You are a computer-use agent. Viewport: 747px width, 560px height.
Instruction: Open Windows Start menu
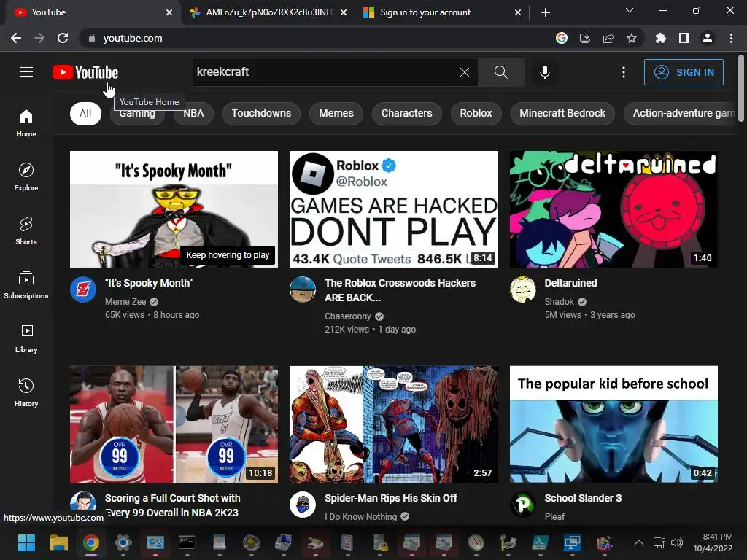tap(26, 542)
